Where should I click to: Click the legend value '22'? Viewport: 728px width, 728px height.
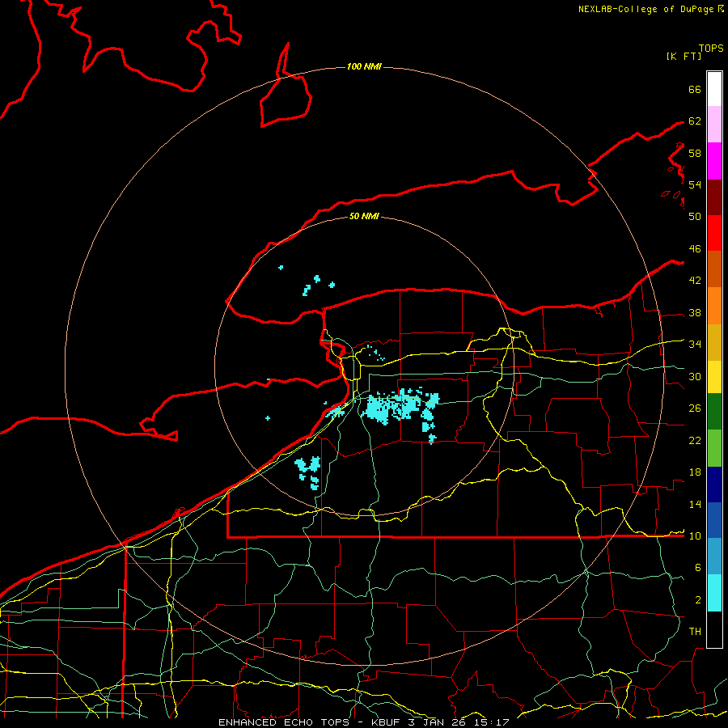(695, 441)
